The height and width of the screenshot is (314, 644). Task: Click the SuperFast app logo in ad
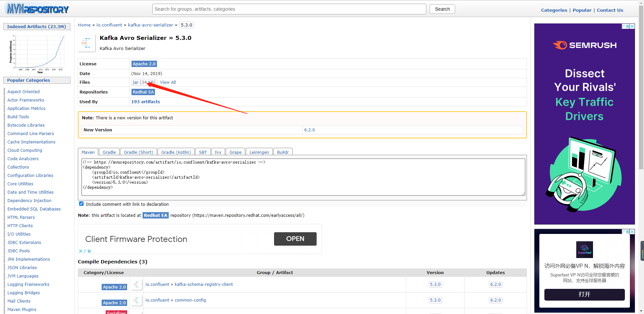coord(585,250)
